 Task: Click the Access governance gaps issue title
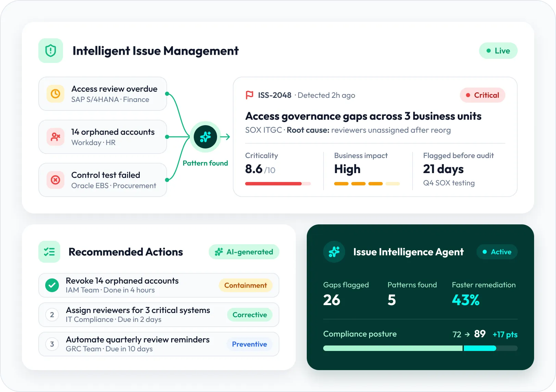pyautogui.click(x=363, y=116)
